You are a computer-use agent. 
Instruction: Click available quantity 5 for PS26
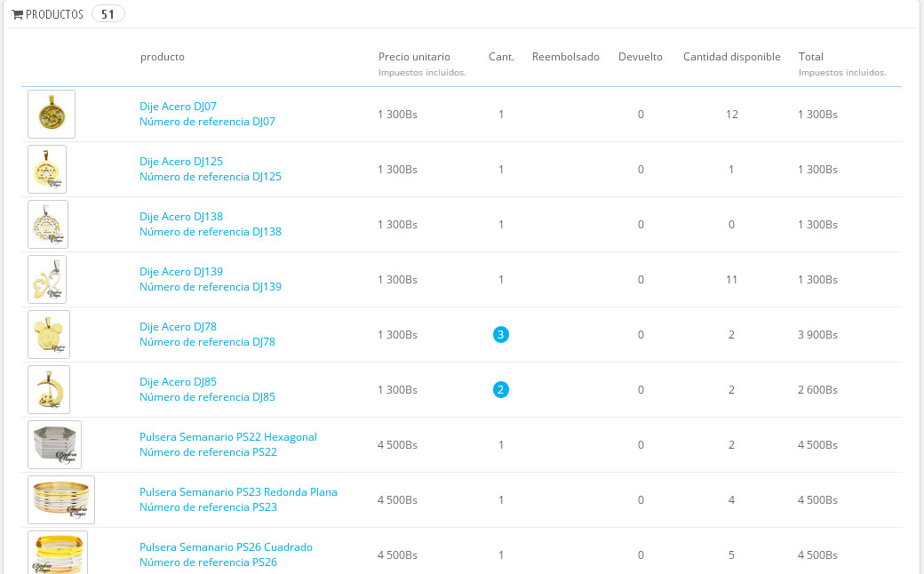point(731,555)
